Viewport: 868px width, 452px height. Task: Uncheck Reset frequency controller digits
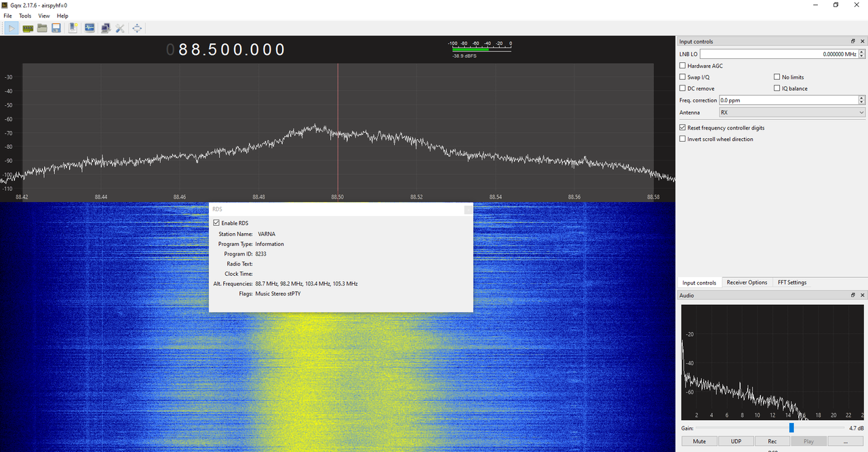683,127
